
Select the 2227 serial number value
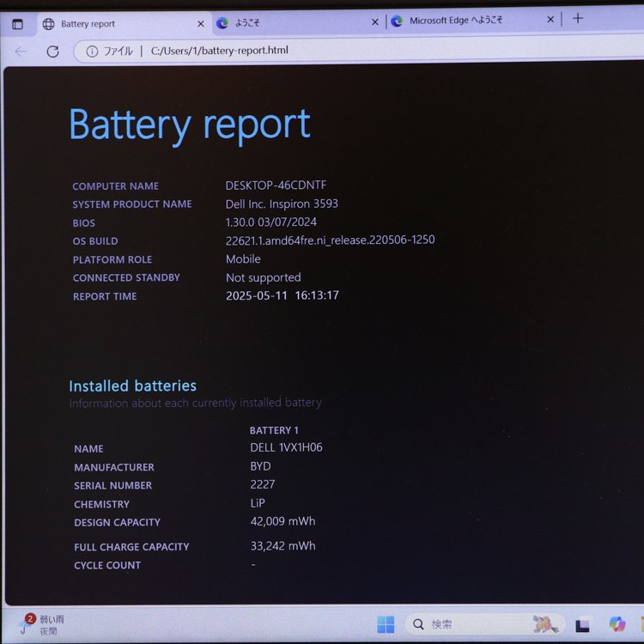coord(263,484)
